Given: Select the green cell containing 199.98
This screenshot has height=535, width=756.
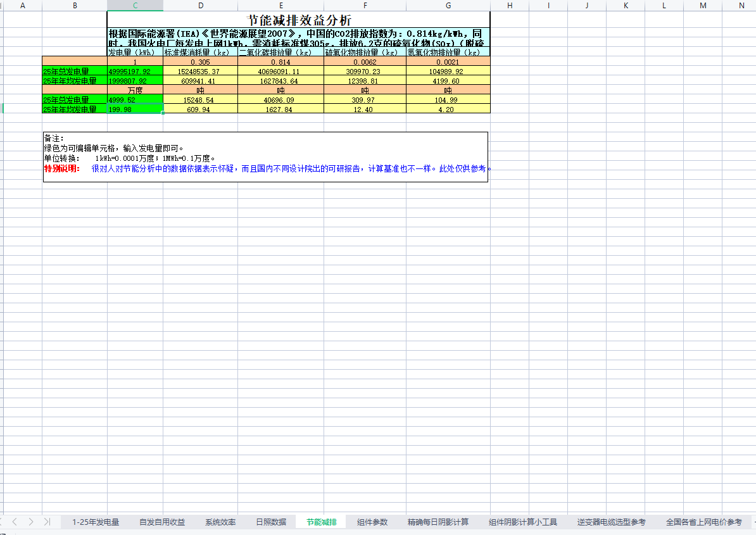Looking at the screenshot, I should [x=135, y=109].
